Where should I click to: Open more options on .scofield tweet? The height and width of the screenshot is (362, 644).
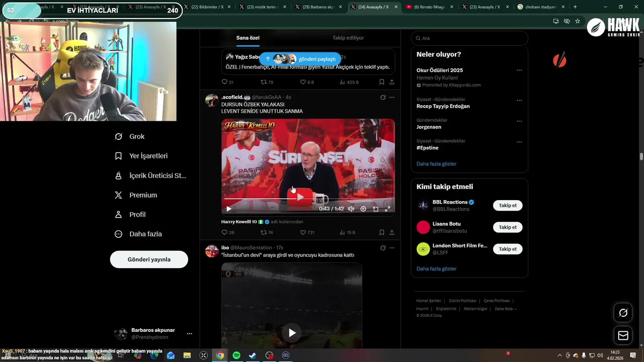[x=392, y=97]
